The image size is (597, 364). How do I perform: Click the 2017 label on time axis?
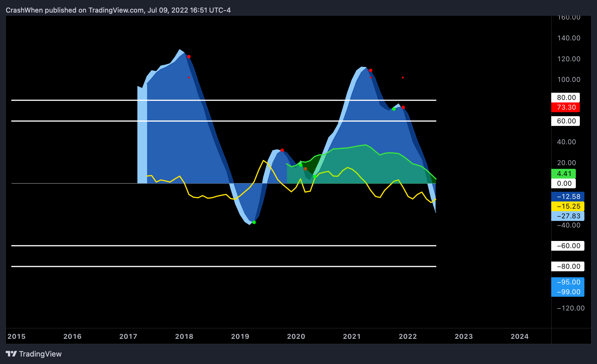tap(128, 337)
